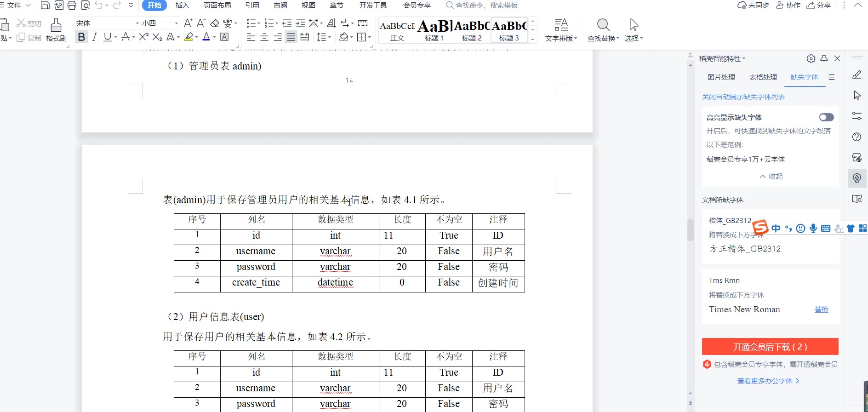Click the Clear Formatting eraser icon
868x412 pixels.
tap(215, 23)
